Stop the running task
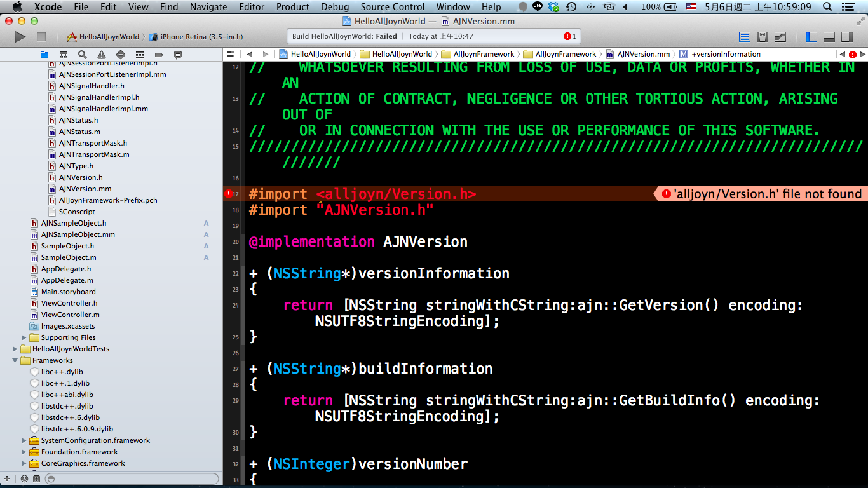Screen dimensions: 868x488 coord(41,37)
